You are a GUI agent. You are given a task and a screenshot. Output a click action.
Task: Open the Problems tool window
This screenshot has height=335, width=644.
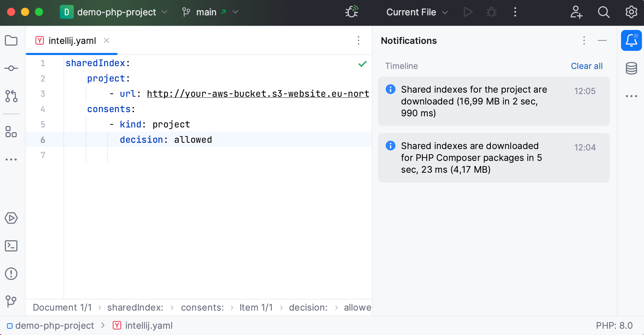[x=11, y=274]
